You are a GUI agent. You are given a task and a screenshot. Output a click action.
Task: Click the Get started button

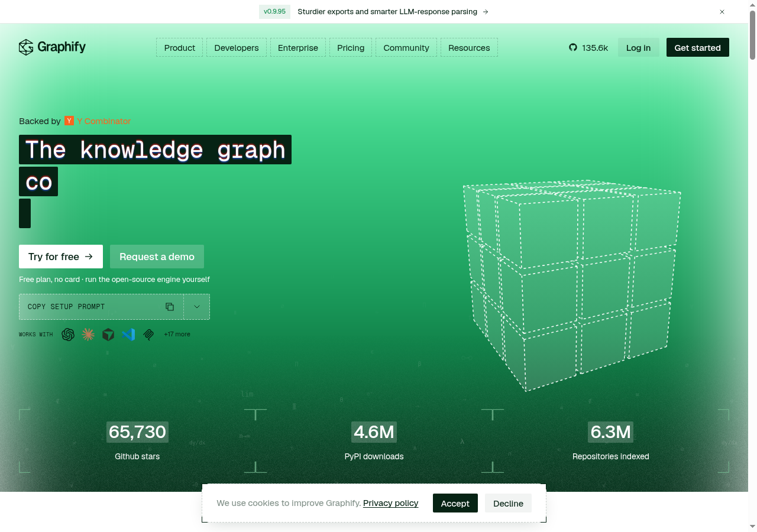698,48
